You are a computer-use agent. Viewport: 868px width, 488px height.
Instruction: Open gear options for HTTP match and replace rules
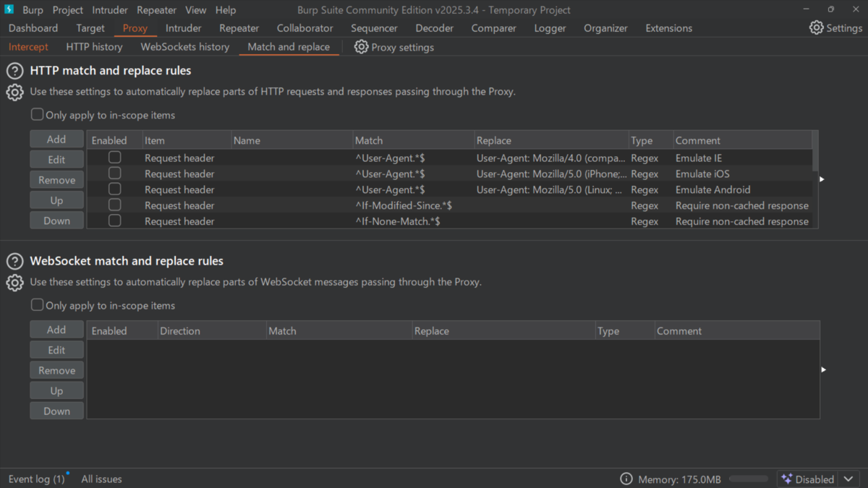(14, 93)
